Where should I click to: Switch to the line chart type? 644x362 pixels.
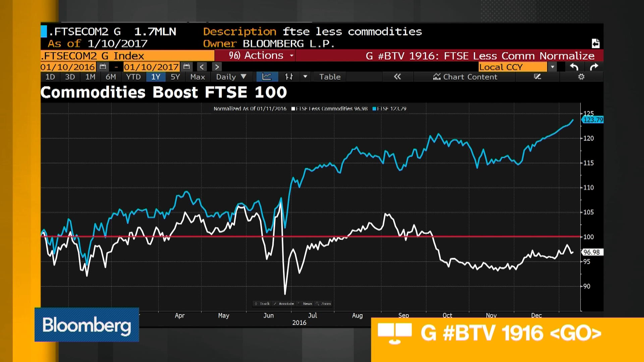[267, 77]
